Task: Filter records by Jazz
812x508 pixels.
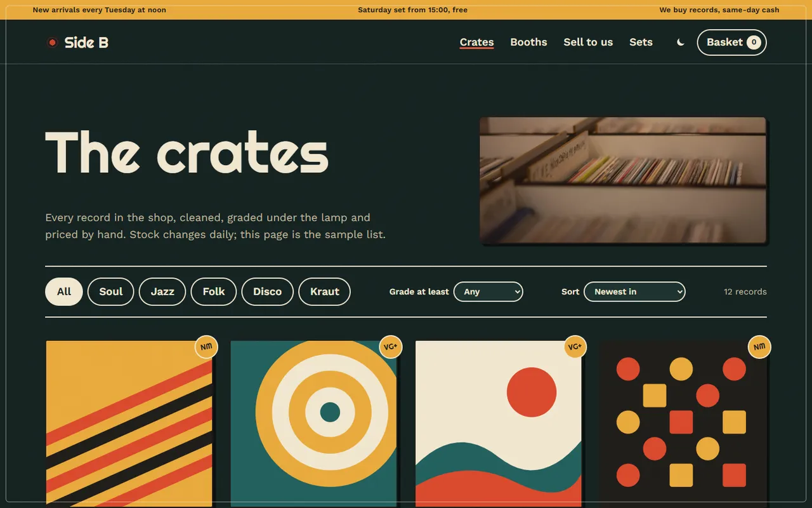Action: tap(162, 291)
